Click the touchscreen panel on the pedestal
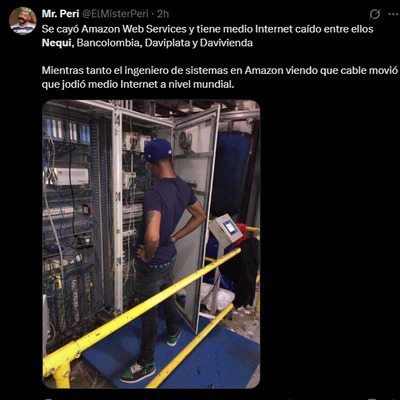 point(228,229)
